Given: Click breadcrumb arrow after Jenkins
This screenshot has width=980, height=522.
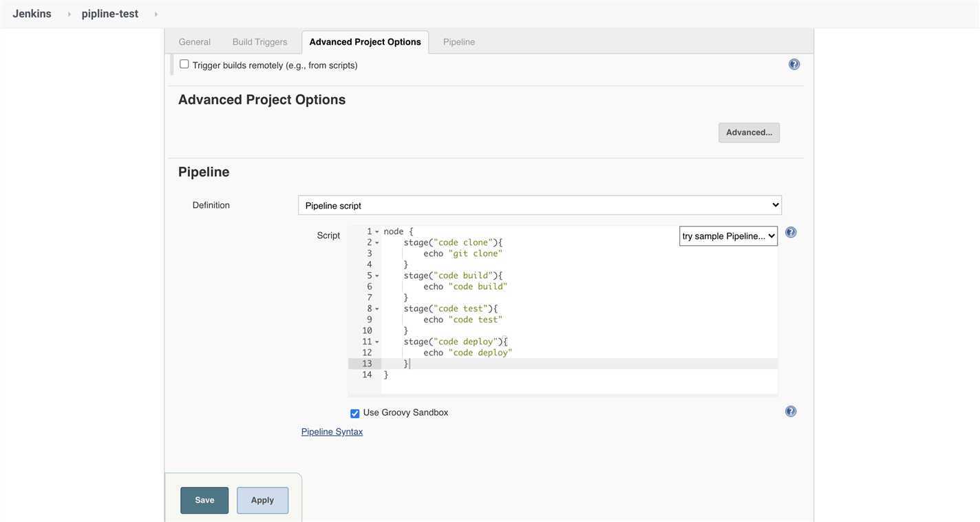Looking at the screenshot, I should click(69, 14).
